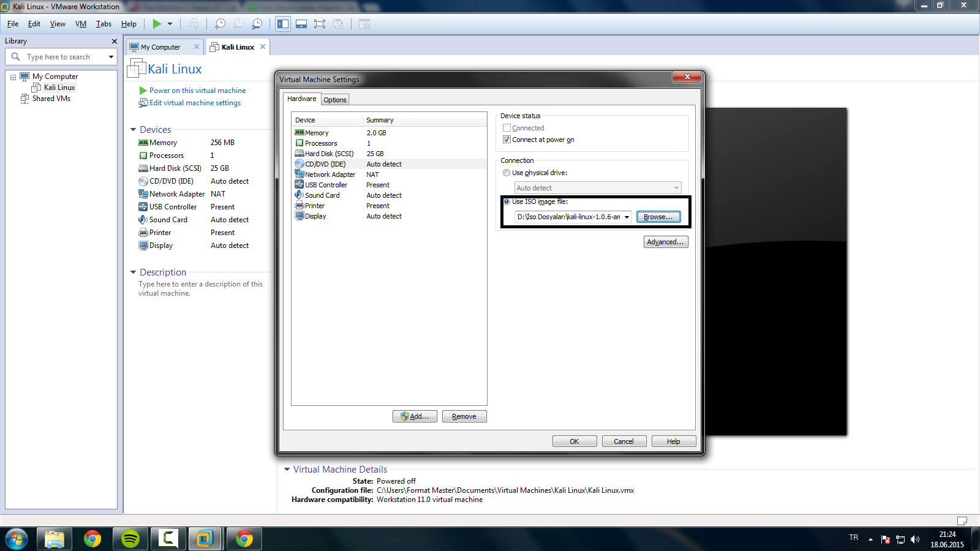Open the Tabs menu
This screenshot has width=980, height=551.
click(x=104, y=24)
